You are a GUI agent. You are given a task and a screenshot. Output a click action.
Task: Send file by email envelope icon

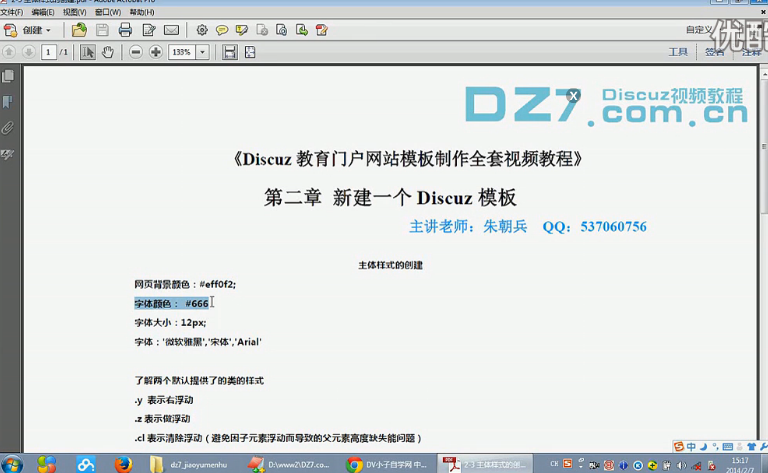click(x=171, y=30)
